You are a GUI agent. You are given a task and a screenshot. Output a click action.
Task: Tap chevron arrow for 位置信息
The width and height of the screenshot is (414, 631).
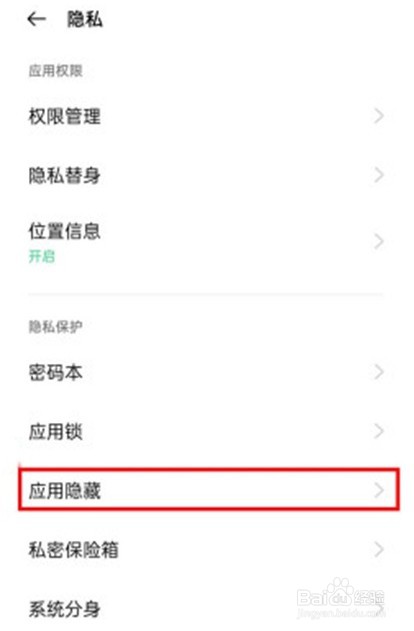coord(379,241)
